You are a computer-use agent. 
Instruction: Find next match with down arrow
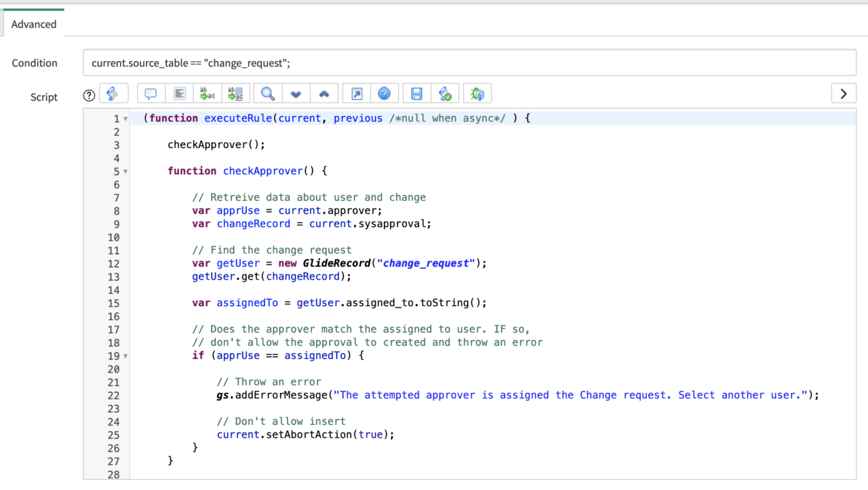(x=296, y=94)
